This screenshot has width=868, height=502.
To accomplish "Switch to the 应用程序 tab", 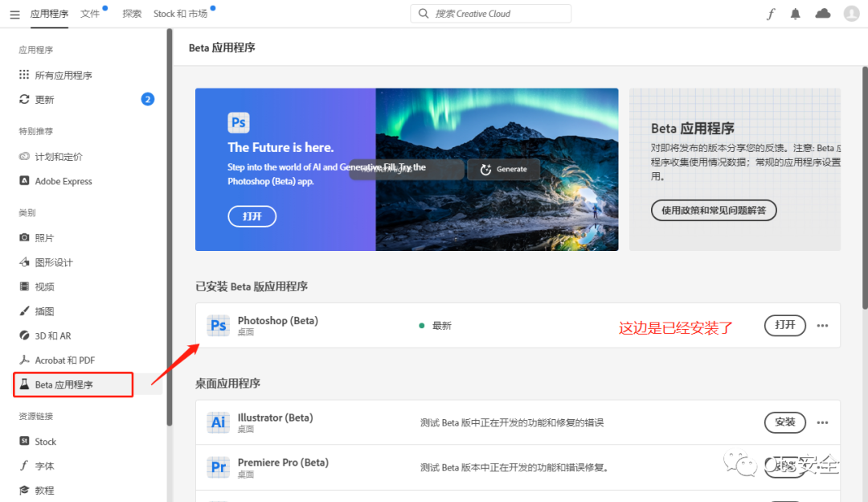I will [x=49, y=14].
